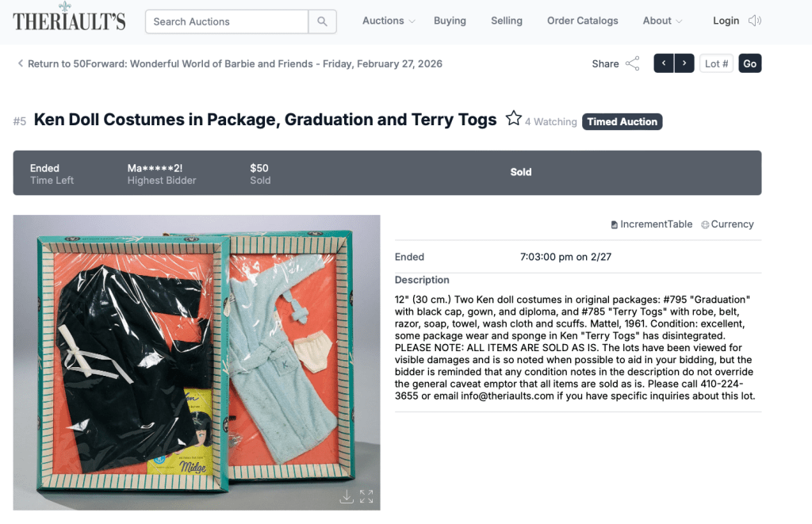Click the Login link
Image resolution: width=812 pixels, height=524 pixels.
pyautogui.click(x=726, y=21)
